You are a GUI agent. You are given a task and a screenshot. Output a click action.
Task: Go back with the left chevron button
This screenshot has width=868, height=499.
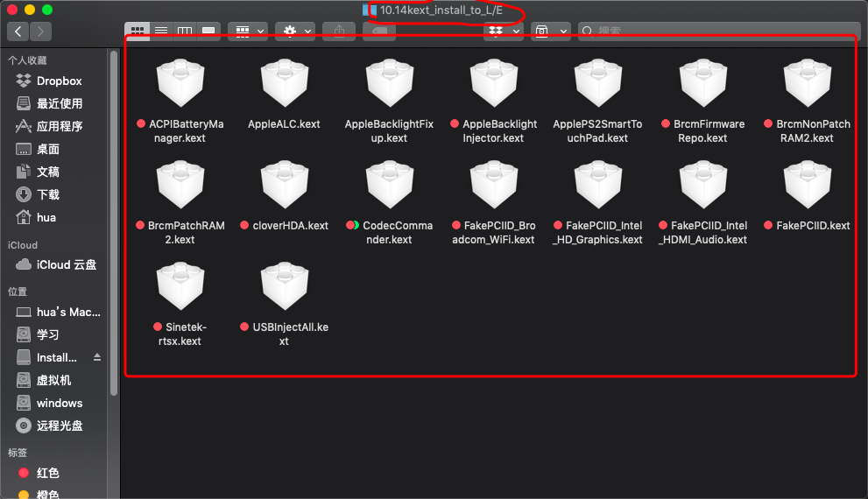click(x=18, y=32)
